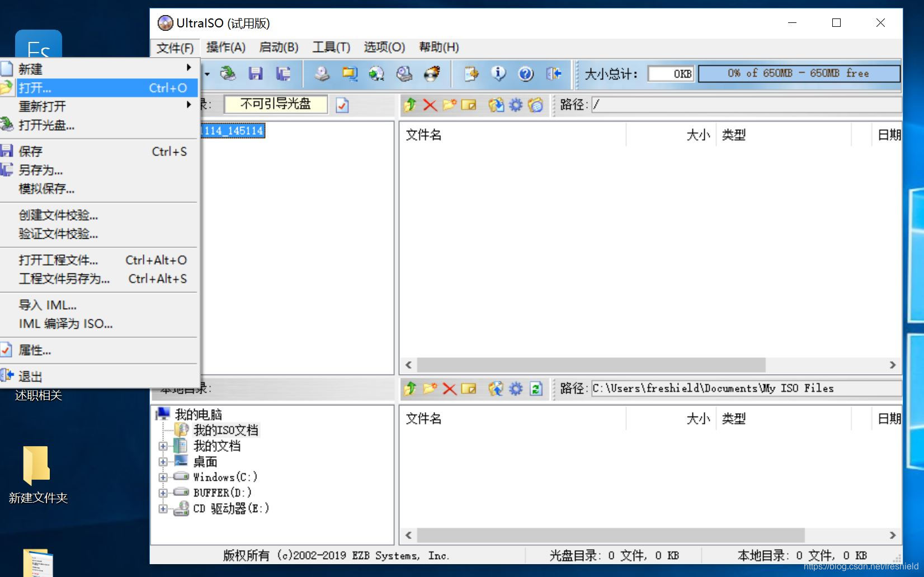The image size is (924, 577).
Task: Click the blue gear icon in local pane toolbar
Action: (x=515, y=389)
